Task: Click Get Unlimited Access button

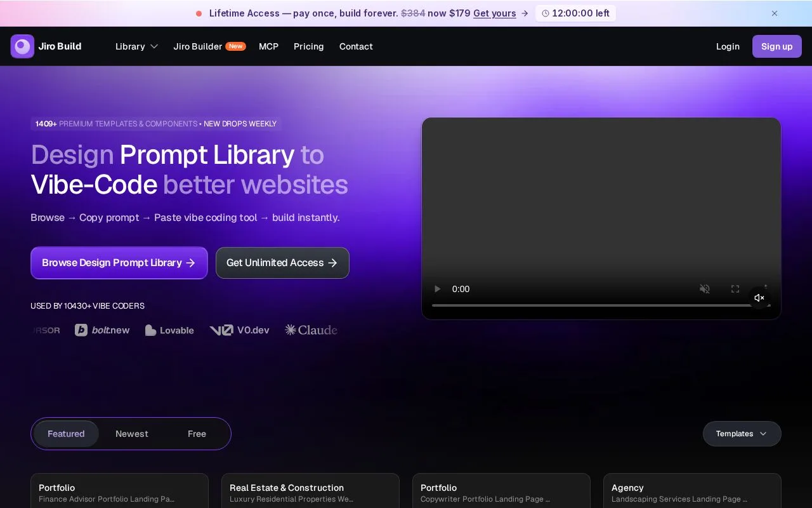Action: click(x=282, y=263)
